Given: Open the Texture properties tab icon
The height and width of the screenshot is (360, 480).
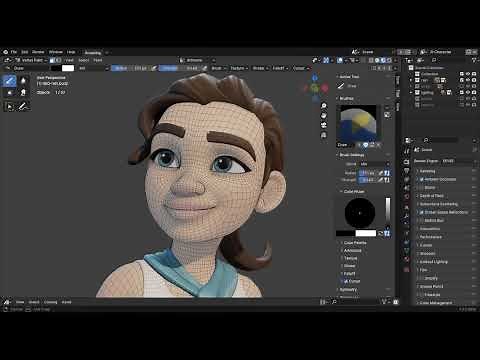Looking at the screenshot, I should point(406,269).
